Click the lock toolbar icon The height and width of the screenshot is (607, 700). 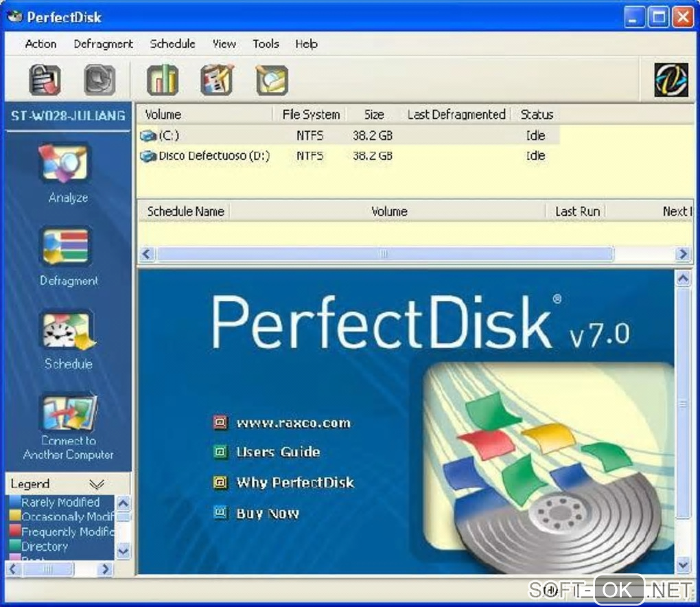45,80
